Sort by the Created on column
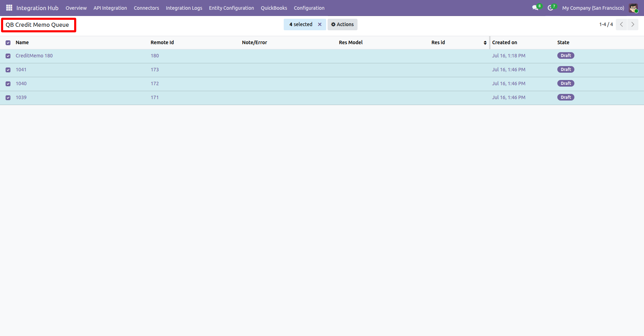 point(504,42)
